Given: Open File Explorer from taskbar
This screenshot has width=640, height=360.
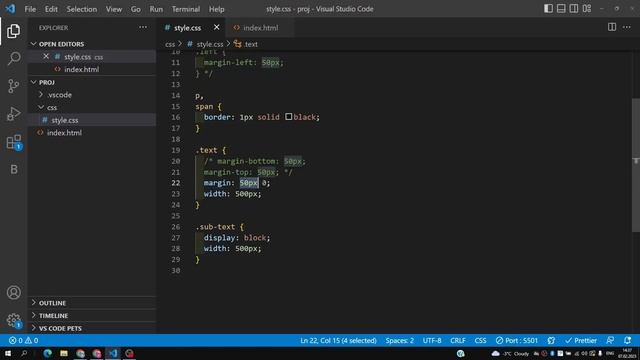Looking at the screenshot, I should [x=64, y=353].
